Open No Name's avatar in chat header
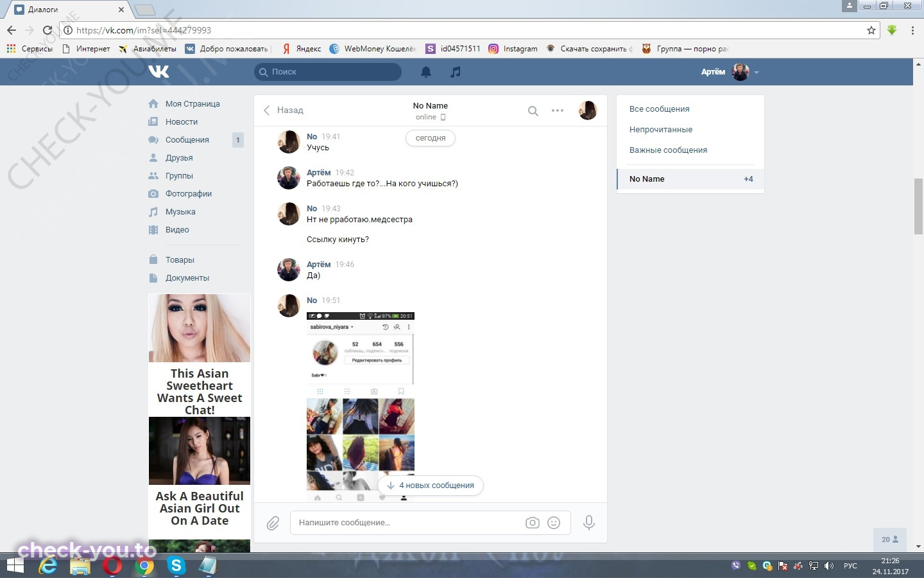Viewport: 924px width, 578px height. pos(587,110)
